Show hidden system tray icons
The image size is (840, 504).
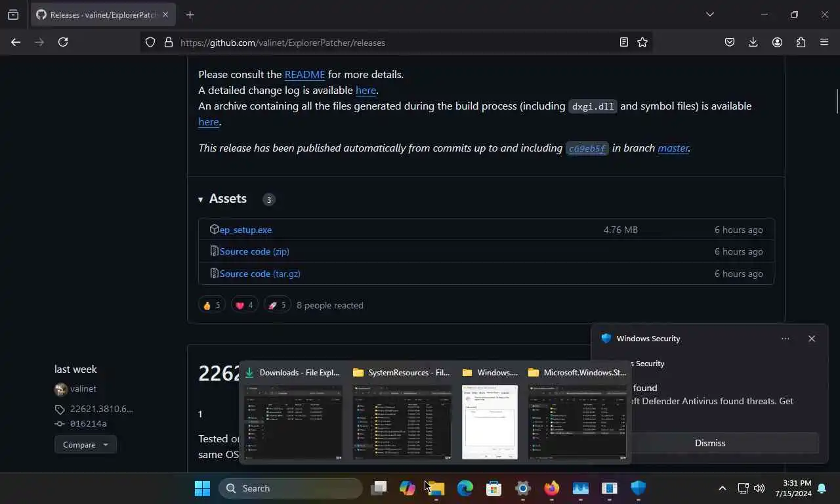[x=723, y=488]
